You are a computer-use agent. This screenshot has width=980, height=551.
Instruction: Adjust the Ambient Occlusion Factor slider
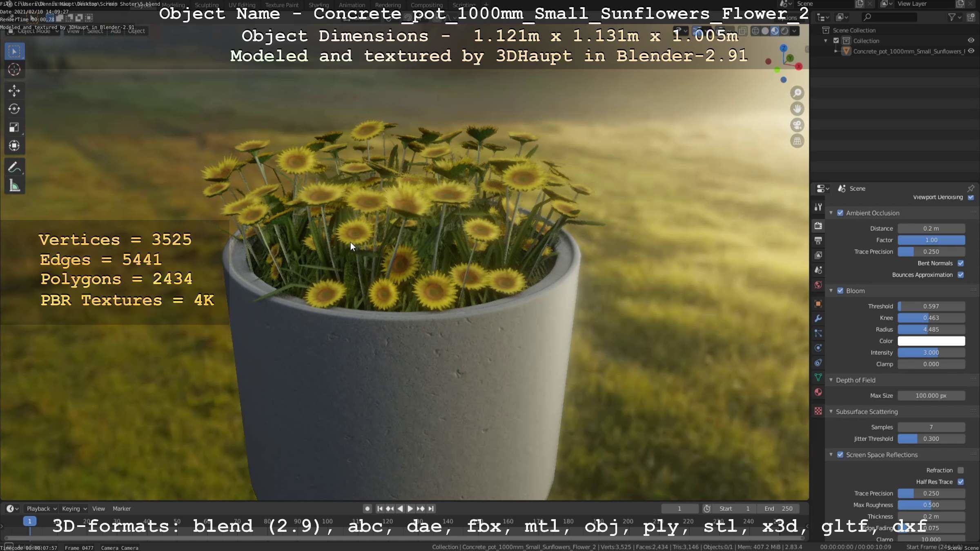tap(931, 240)
